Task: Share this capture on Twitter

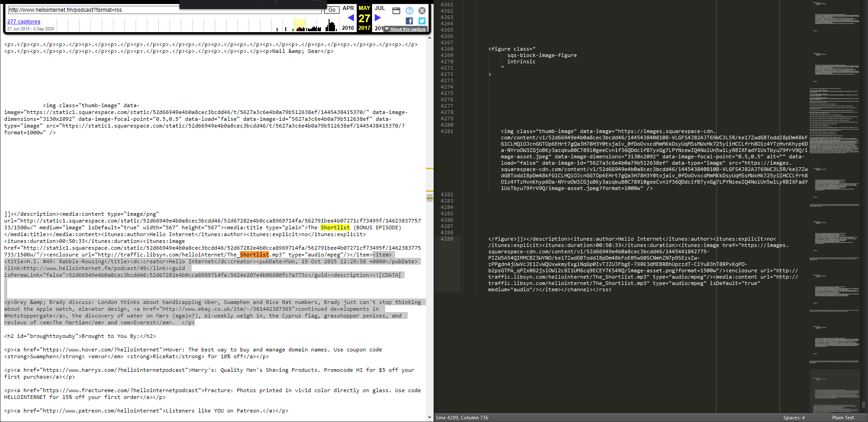Action: click(x=422, y=21)
